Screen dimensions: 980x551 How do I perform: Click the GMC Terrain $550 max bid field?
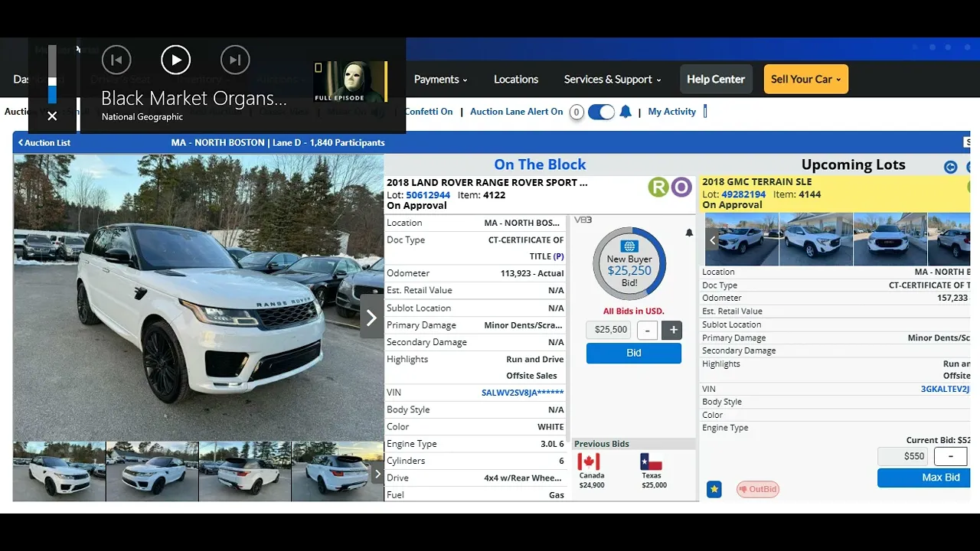903,456
